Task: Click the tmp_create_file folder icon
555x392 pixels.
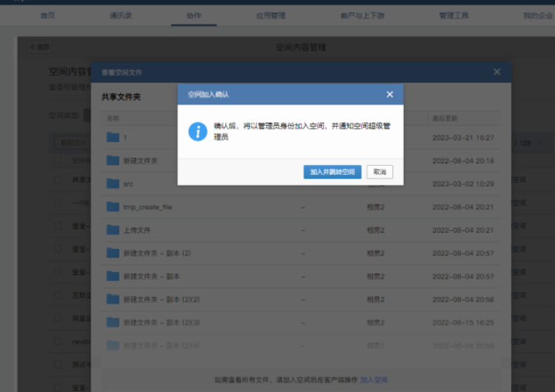Action: [x=113, y=207]
